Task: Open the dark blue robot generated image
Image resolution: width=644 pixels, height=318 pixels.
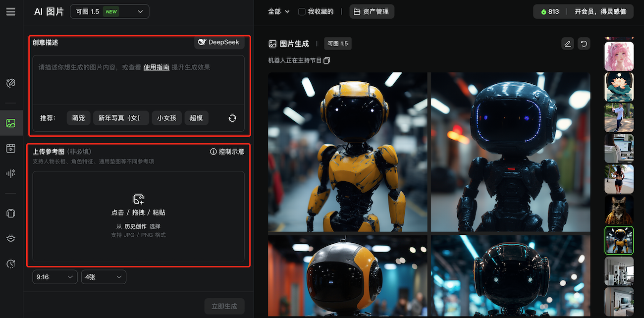Action: (511, 152)
